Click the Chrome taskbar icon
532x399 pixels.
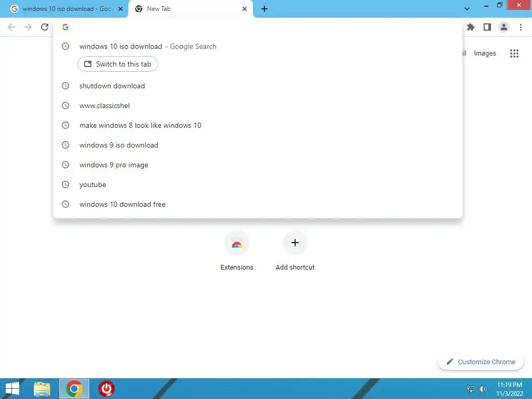[74, 389]
